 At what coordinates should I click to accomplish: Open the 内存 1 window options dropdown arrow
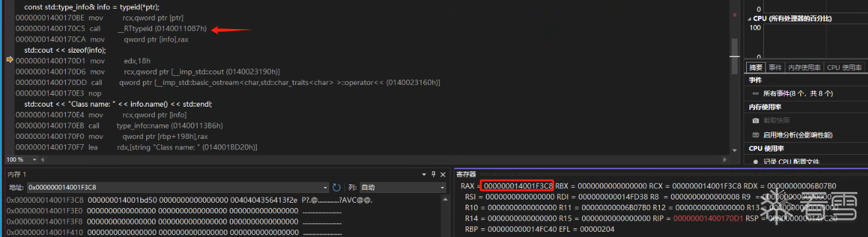click(x=423, y=174)
